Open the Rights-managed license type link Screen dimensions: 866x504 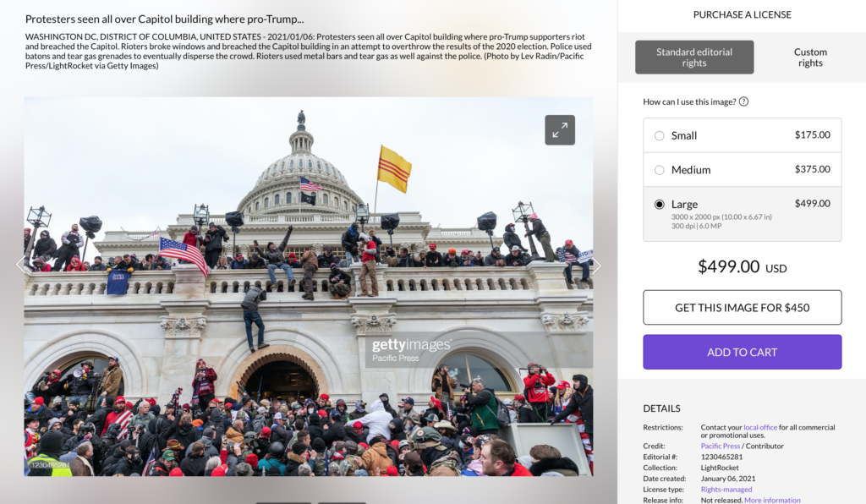[726, 489]
